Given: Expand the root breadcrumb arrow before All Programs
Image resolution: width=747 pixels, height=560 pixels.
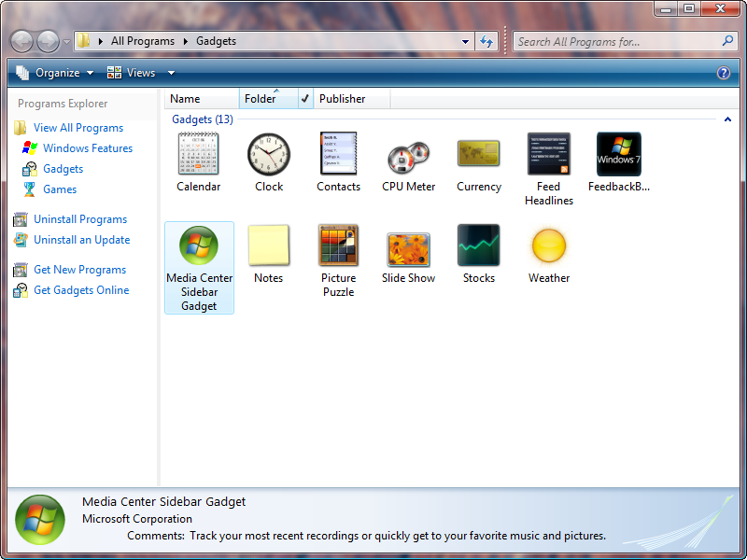Looking at the screenshot, I should pyautogui.click(x=100, y=41).
